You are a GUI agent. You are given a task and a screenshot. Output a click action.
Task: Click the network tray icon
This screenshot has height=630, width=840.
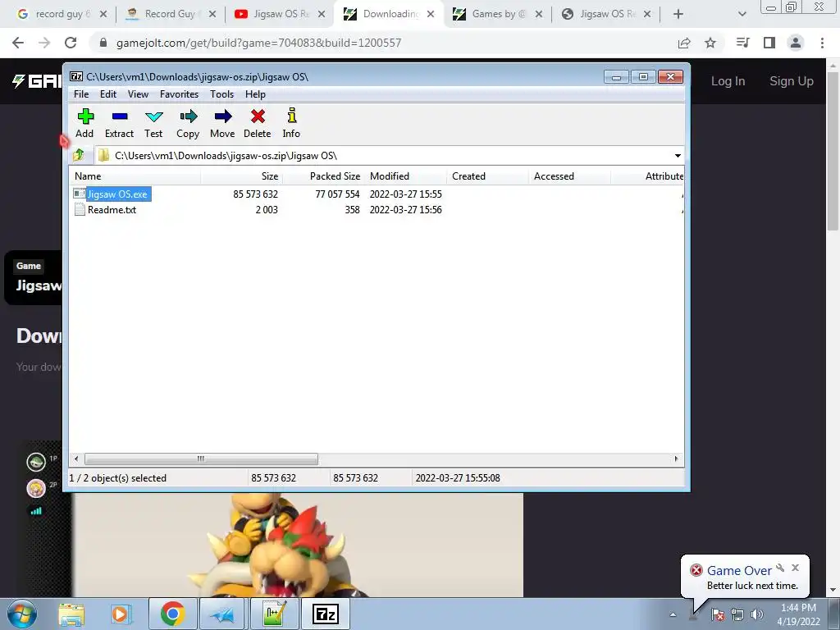[x=737, y=614]
